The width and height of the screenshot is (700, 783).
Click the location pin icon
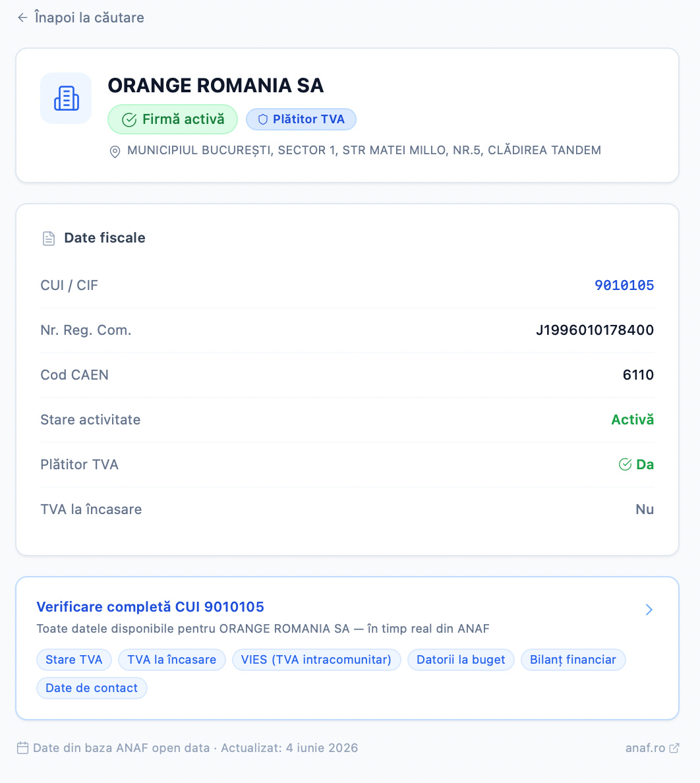pyautogui.click(x=115, y=152)
